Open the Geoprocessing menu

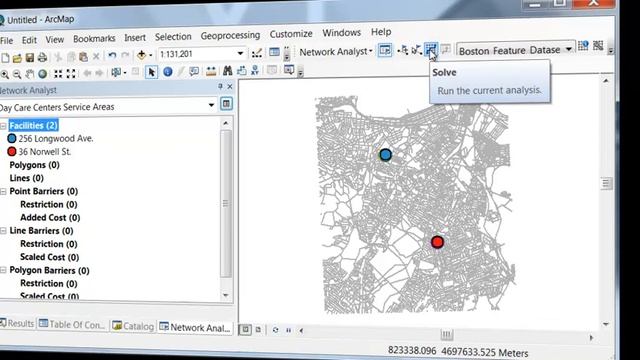(x=230, y=36)
